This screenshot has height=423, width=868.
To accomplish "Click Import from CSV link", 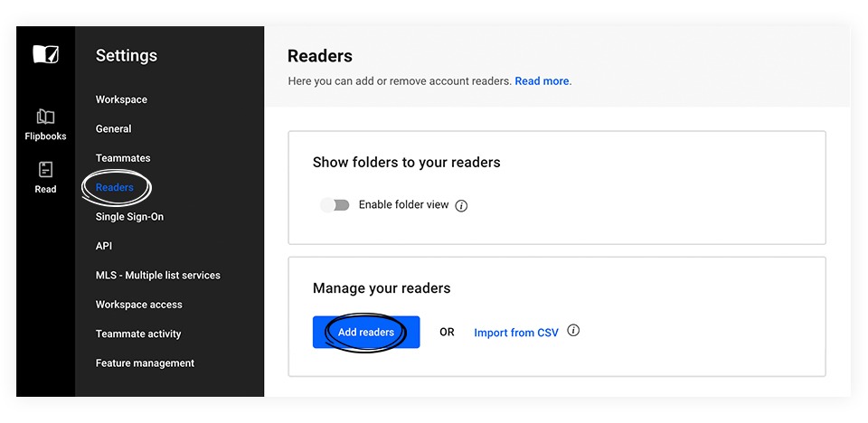I will pos(516,333).
